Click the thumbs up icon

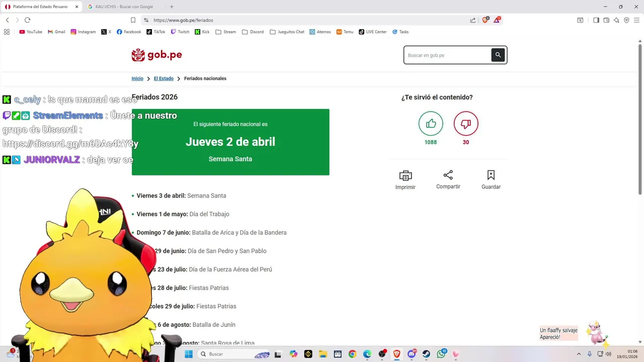pyautogui.click(x=431, y=124)
